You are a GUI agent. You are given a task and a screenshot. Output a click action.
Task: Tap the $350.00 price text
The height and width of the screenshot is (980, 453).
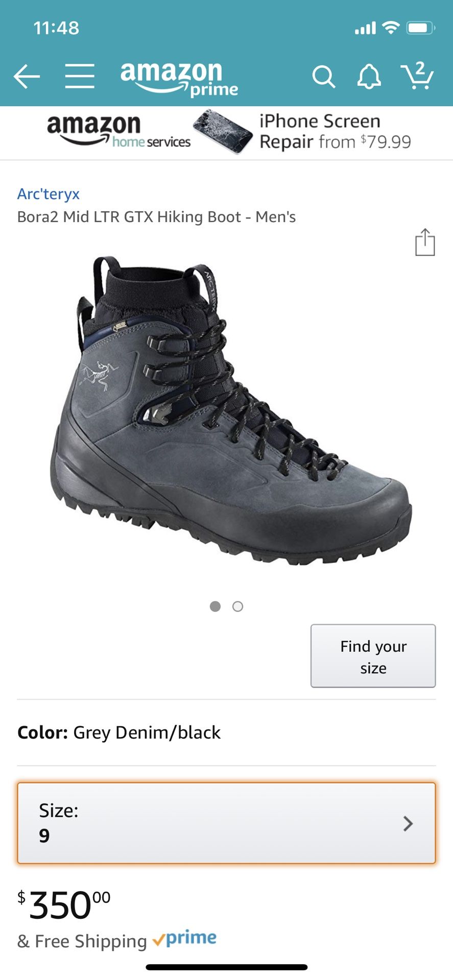64,905
